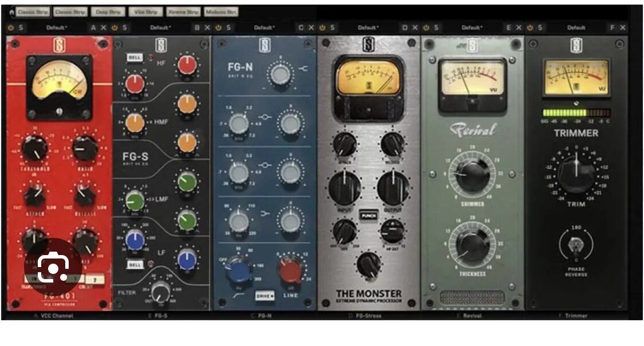Viewport: 644px width, 346px height.
Task: Click the slot A letter label
Action: click(93, 28)
